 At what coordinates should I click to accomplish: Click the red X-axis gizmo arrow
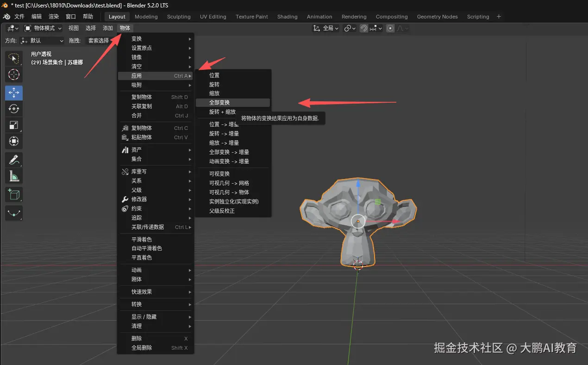[396, 222]
